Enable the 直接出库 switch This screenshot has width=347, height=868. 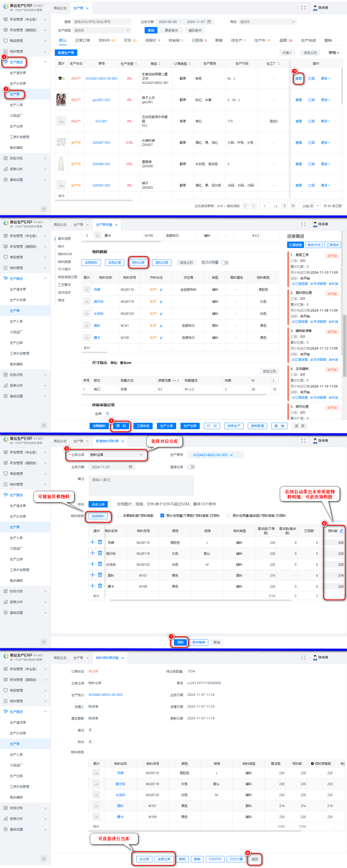191,467
